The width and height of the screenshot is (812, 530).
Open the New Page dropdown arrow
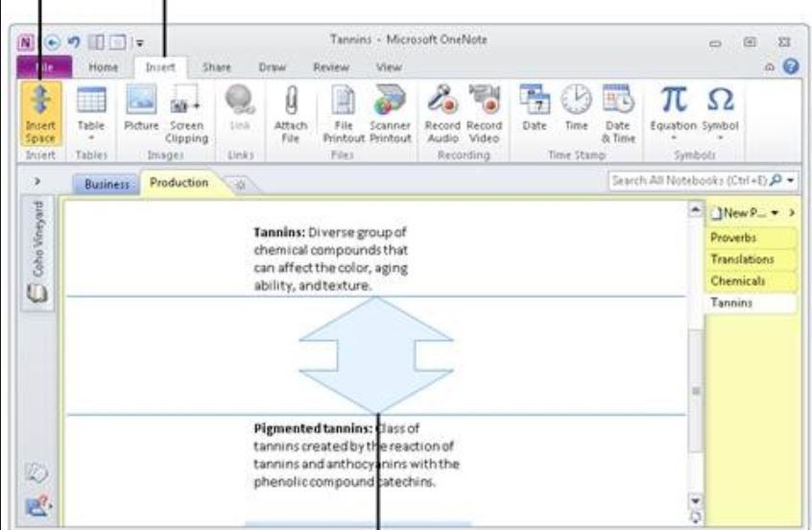click(x=775, y=213)
